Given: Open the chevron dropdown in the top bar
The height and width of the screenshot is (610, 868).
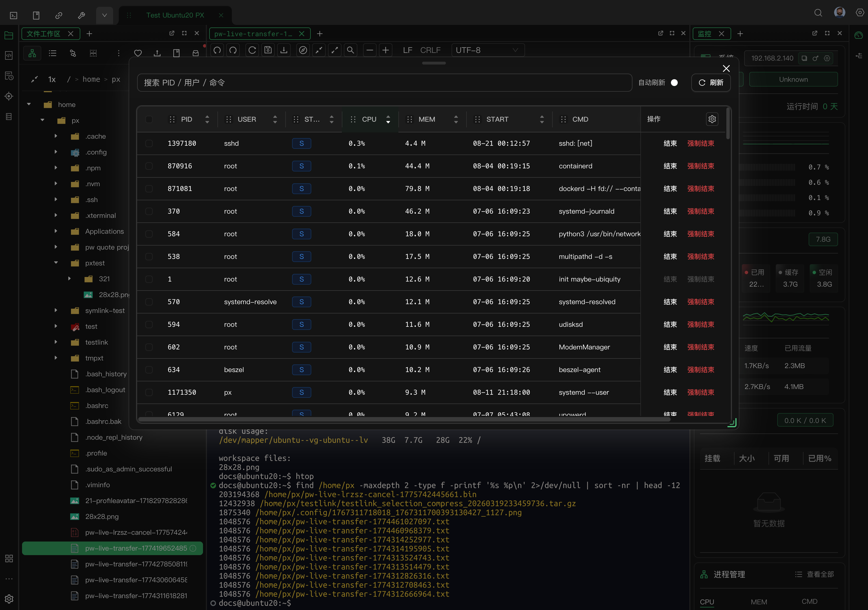Looking at the screenshot, I should click(104, 16).
